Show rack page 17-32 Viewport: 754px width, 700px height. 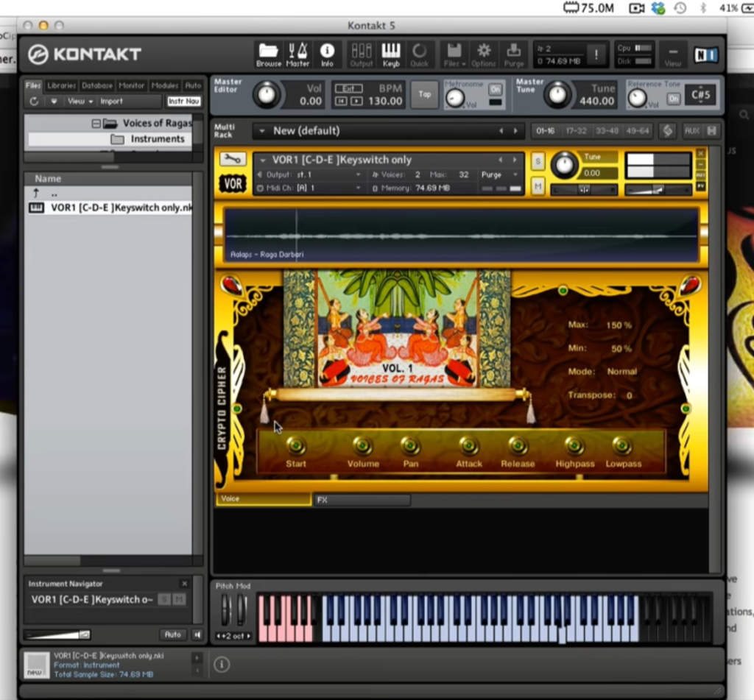tap(576, 131)
